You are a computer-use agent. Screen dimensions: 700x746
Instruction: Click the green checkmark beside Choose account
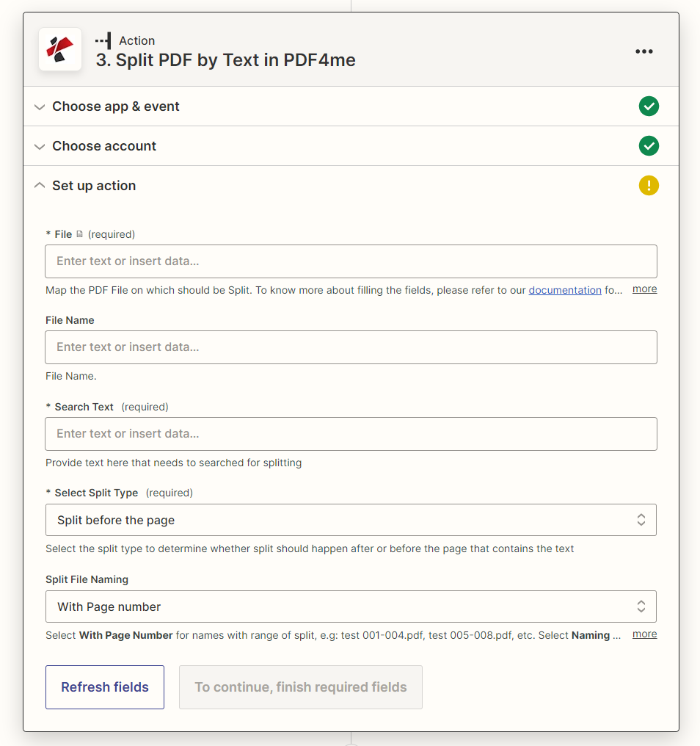(x=649, y=145)
